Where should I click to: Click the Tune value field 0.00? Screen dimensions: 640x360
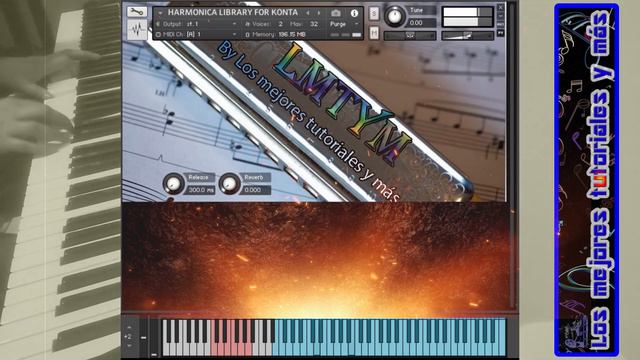[x=421, y=23]
